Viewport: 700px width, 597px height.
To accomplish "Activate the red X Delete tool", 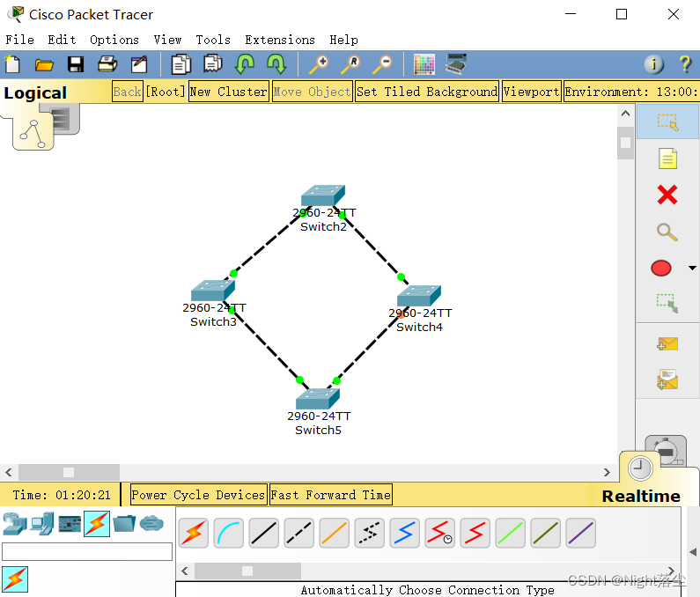I will 667,195.
